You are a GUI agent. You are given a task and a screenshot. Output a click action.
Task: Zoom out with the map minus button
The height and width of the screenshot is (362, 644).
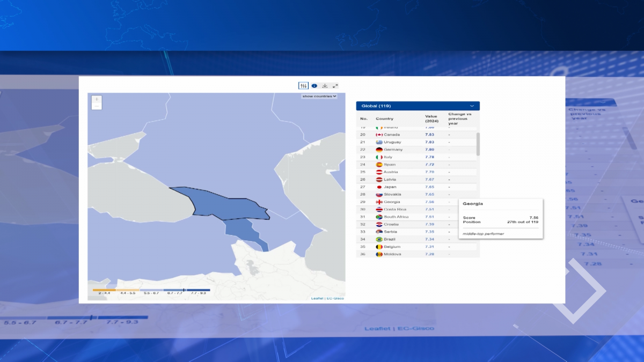click(97, 106)
